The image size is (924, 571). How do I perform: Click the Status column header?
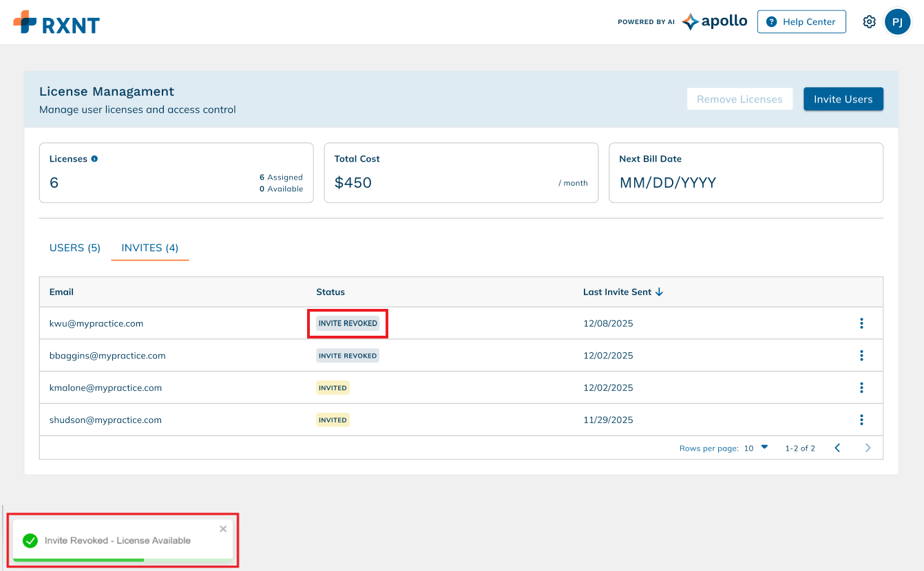click(x=330, y=292)
